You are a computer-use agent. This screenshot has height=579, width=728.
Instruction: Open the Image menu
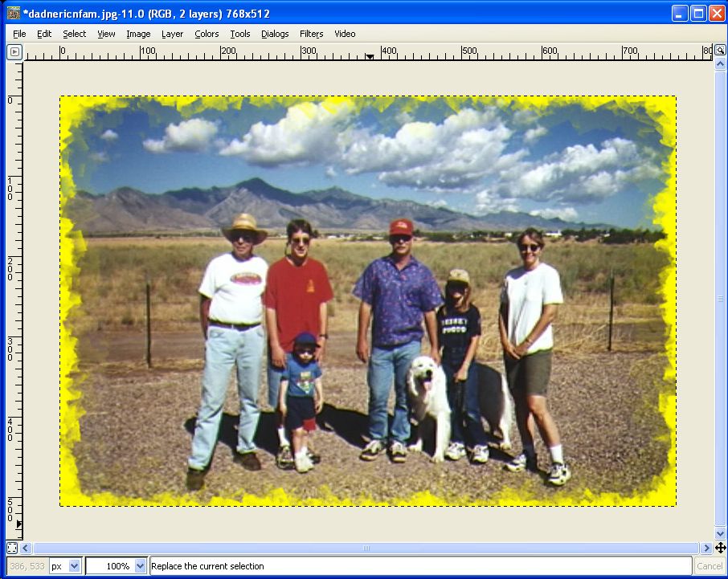pos(138,34)
